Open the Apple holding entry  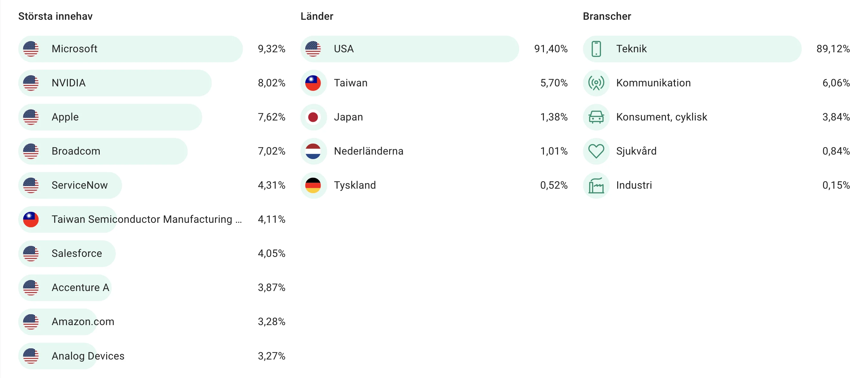(152, 117)
